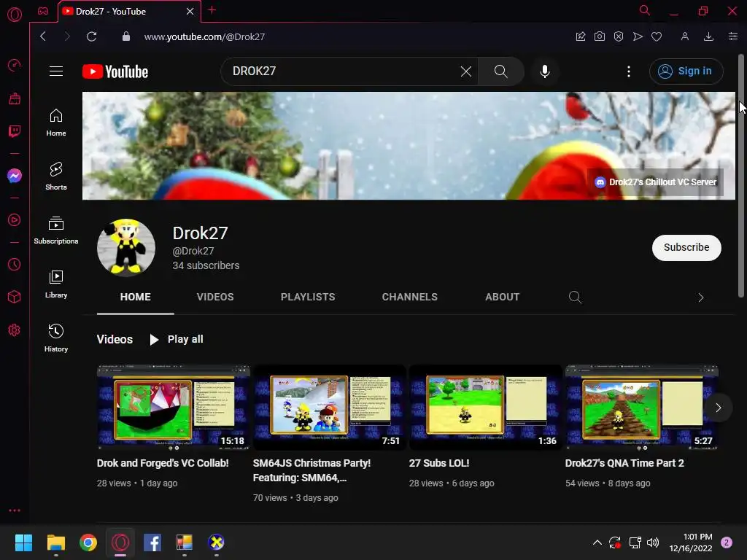Expand more channel tabs with right chevron
This screenshot has height=560, width=747.
pyautogui.click(x=701, y=297)
